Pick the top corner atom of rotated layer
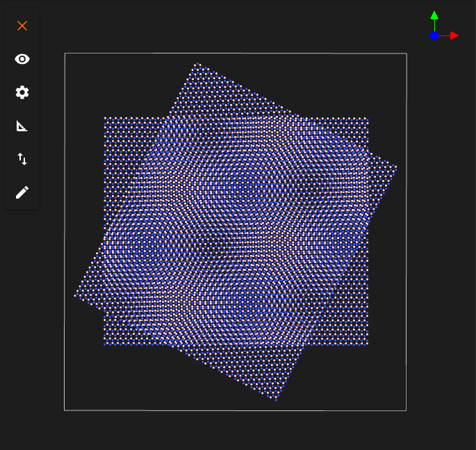476x450 pixels. pyautogui.click(x=196, y=64)
